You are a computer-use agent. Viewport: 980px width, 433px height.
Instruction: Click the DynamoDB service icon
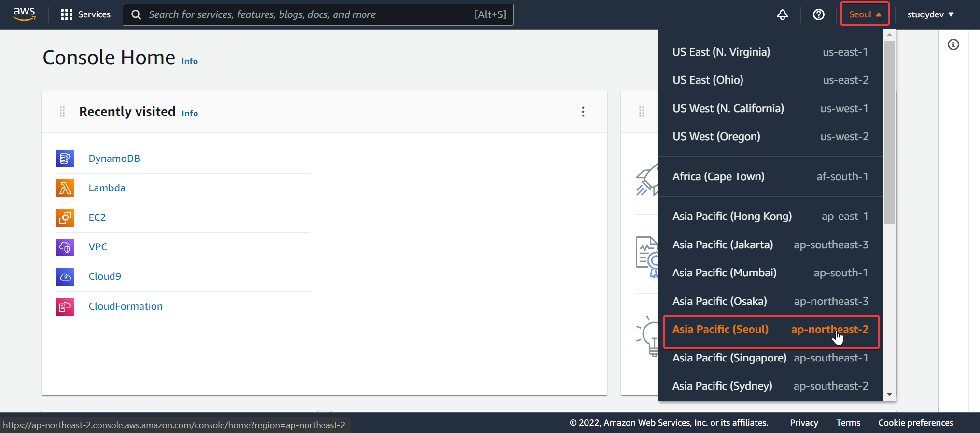tap(65, 159)
